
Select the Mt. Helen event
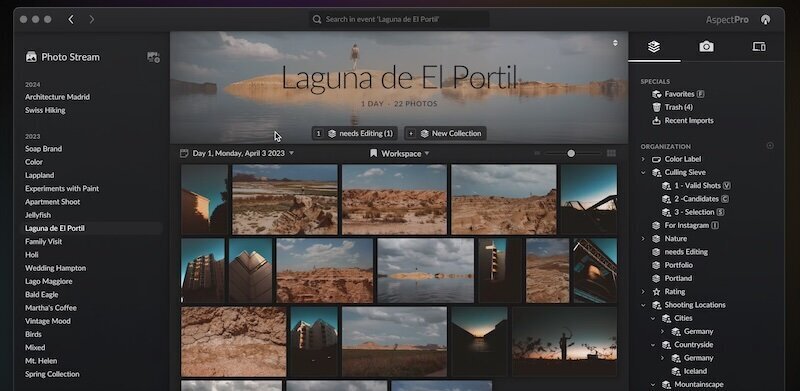[41, 361]
